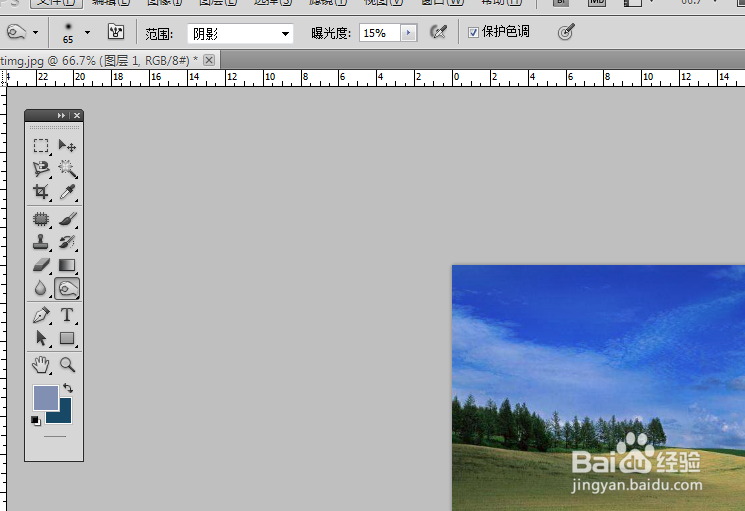Select the Eraser tool
745x511 pixels.
coord(41,265)
